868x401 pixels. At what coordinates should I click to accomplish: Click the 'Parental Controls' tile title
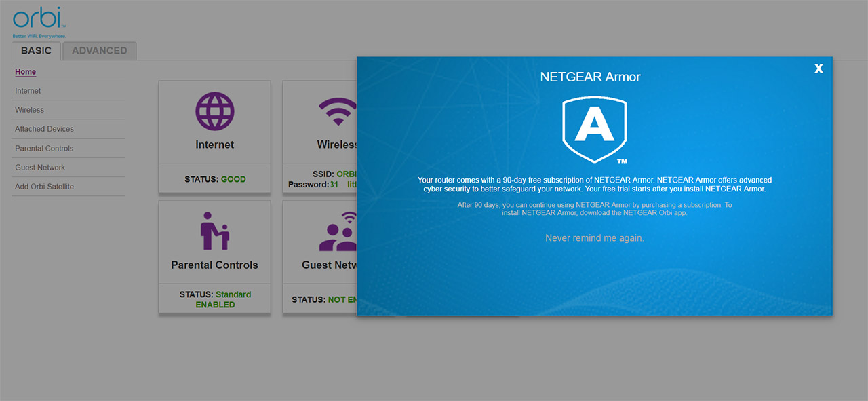[214, 265]
